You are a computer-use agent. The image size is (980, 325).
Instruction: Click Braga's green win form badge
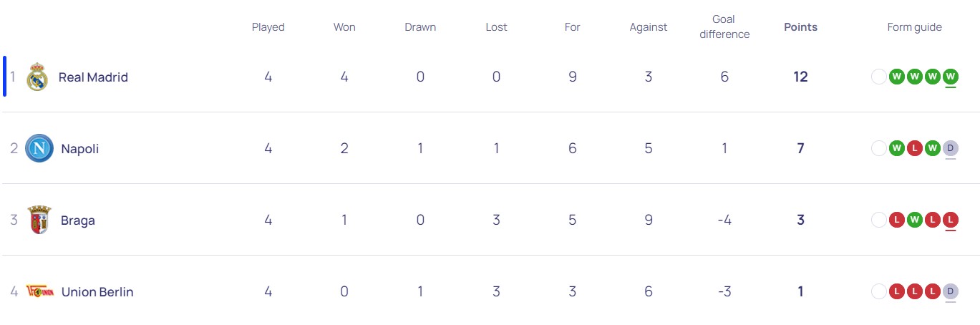point(915,220)
